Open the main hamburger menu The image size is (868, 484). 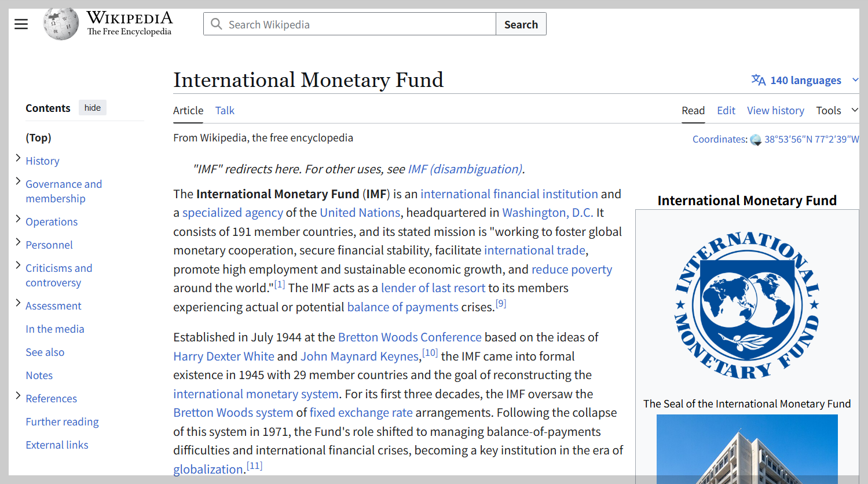pos(21,24)
